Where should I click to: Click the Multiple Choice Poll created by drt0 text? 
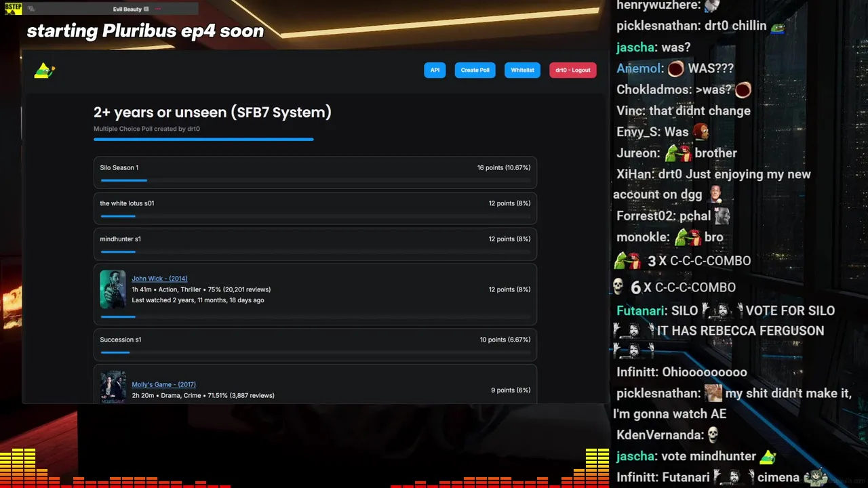pyautogui.click(x=146, y=129)
